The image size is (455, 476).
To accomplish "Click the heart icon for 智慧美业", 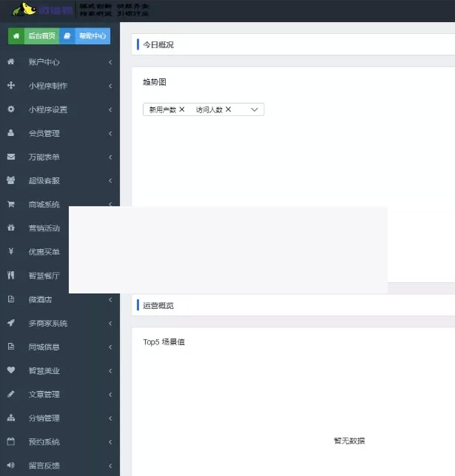I will coord(11,370).
